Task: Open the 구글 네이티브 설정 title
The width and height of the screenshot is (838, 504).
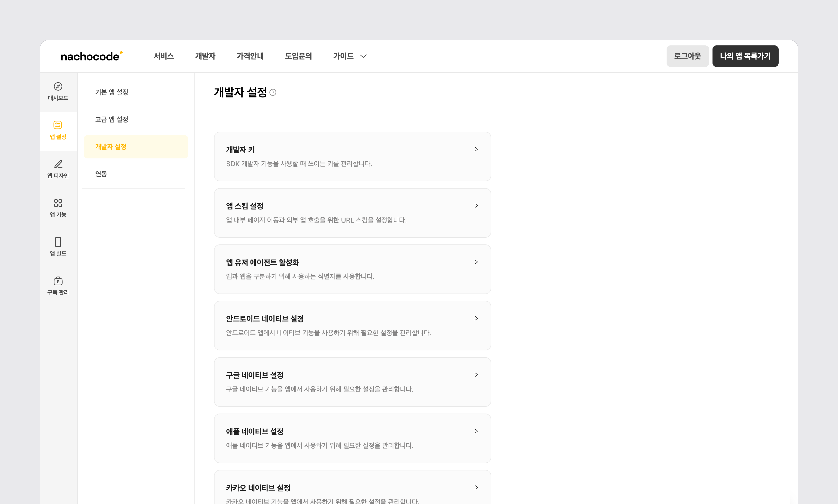Action: (255, 375)
